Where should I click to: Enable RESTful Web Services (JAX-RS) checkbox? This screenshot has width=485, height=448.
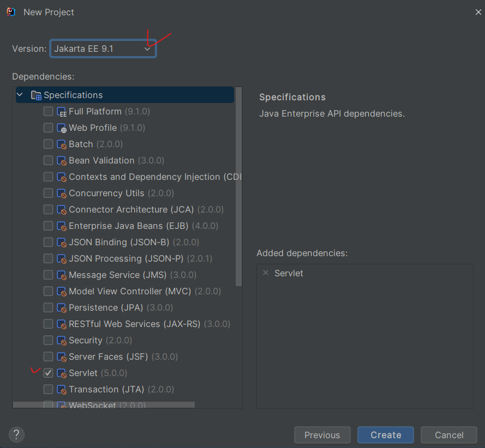(x=48, y=324)
